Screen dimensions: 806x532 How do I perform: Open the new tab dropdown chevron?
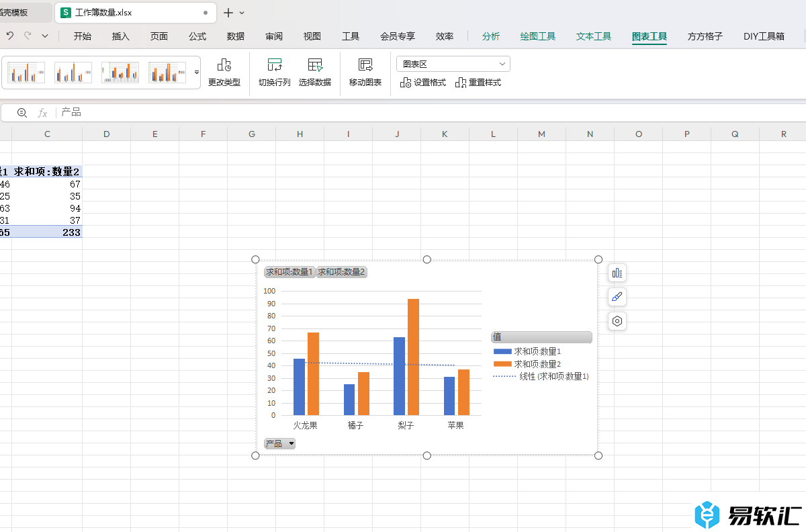[242, 13]
